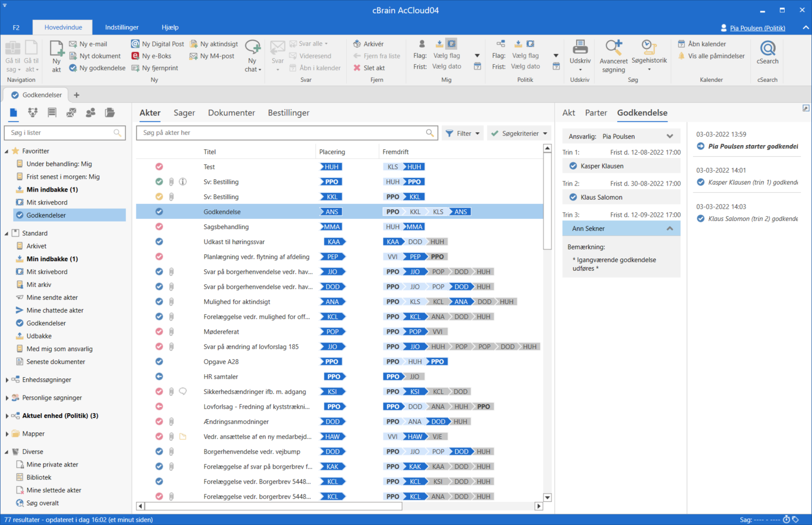
Task: Sort by the Fremdrift column header
Action: click(x=395, y=152)
